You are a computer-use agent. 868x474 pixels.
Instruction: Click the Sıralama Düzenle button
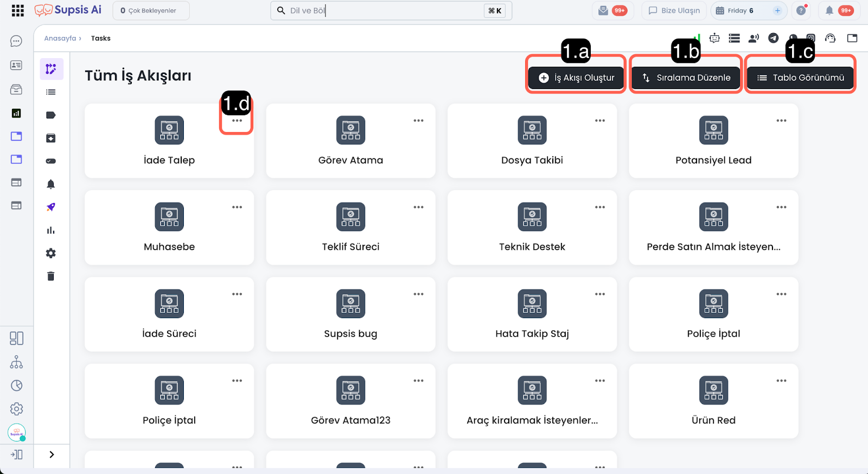[x=686, y=78]
